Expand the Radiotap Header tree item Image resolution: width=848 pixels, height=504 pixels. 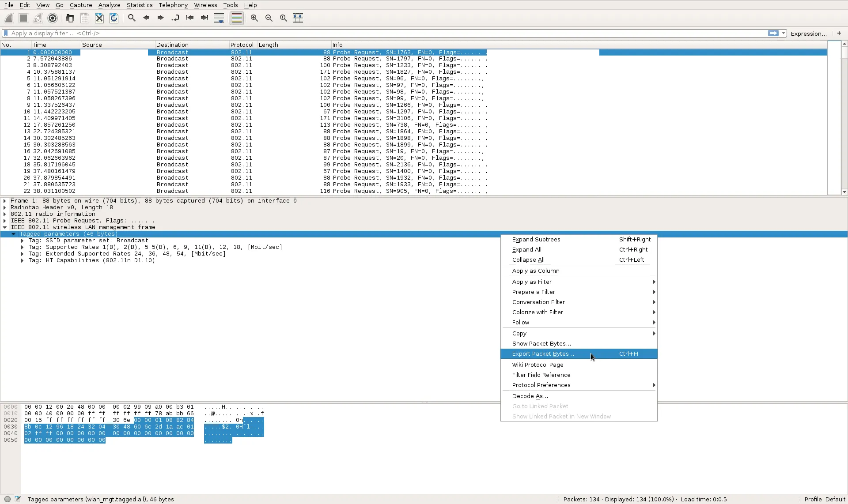pyautogui.click(x=5, y=207)
